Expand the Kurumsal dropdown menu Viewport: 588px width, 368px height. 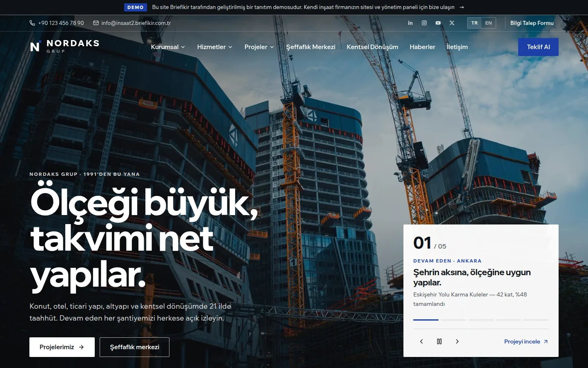point(168,47)
